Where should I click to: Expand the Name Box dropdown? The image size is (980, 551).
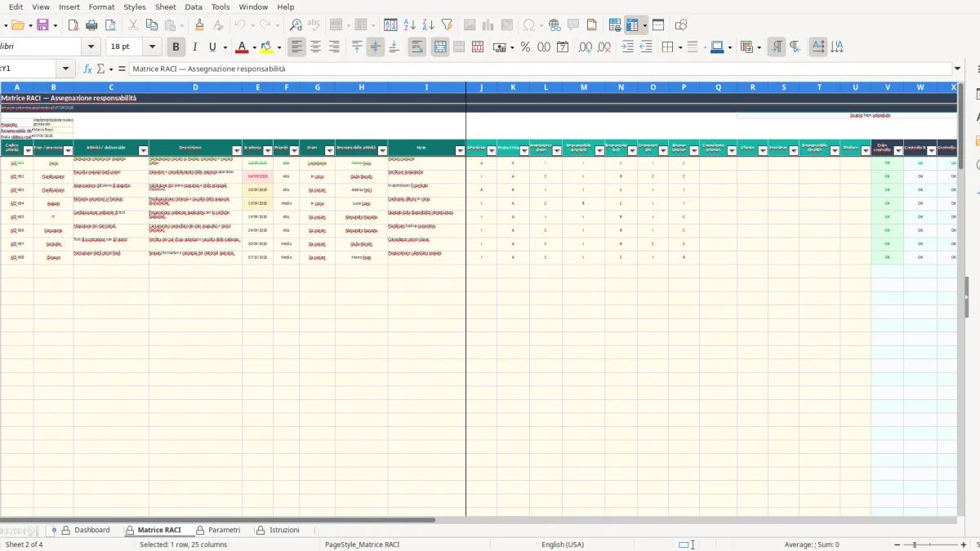(x=65, y=69)
